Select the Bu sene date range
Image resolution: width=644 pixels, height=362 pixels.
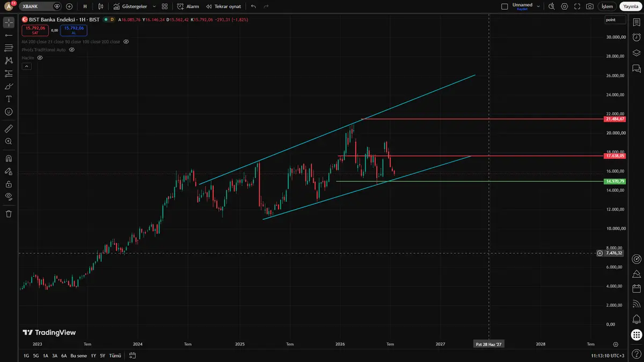point(78,356)
